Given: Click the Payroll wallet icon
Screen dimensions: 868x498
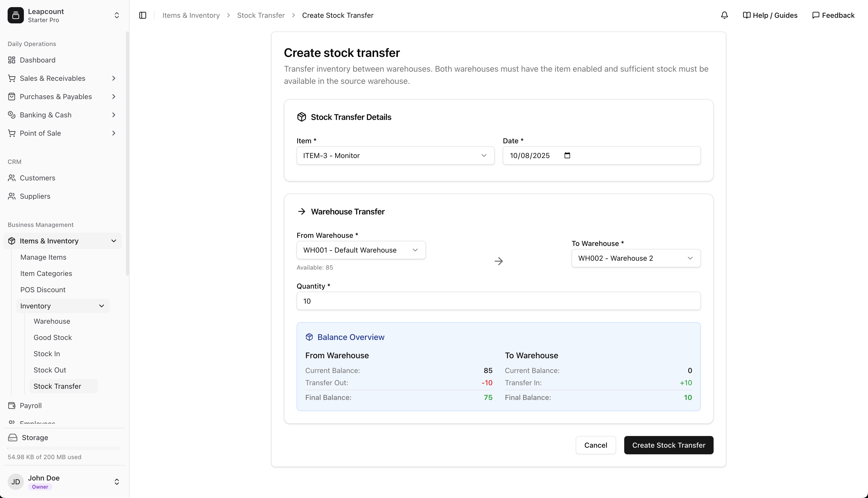Looking at the screenshot, I should [x=12, y=406].
